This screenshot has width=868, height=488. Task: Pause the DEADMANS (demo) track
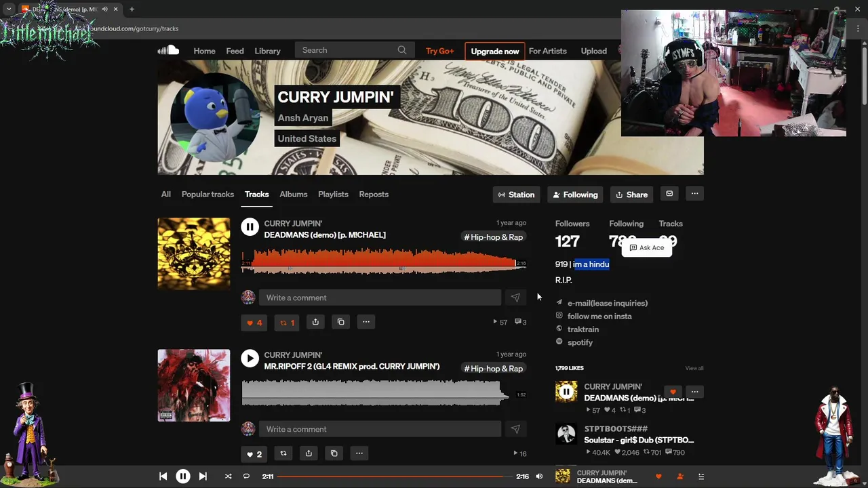(250, 228)
